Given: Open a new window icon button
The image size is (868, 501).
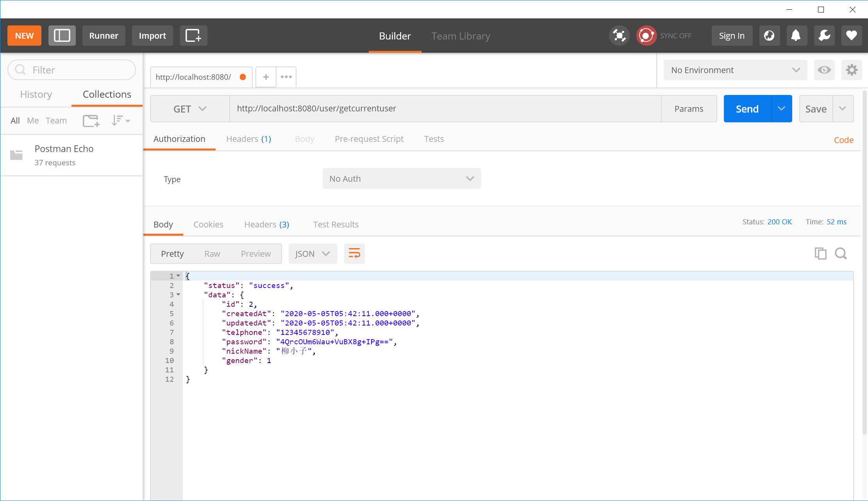Looking at the screenshot, I should pos(193,36).
